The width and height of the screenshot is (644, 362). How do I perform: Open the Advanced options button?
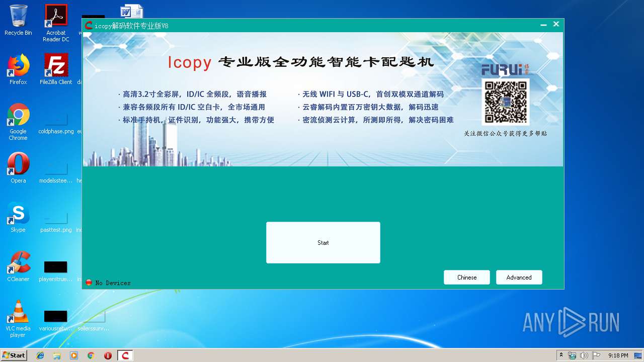pos(519,278)
